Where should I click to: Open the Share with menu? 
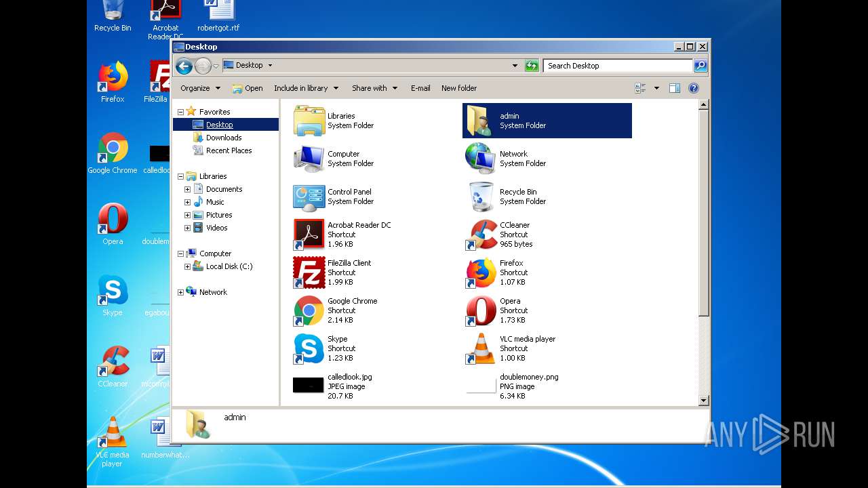pyautogui.click(x=374, y=88)
